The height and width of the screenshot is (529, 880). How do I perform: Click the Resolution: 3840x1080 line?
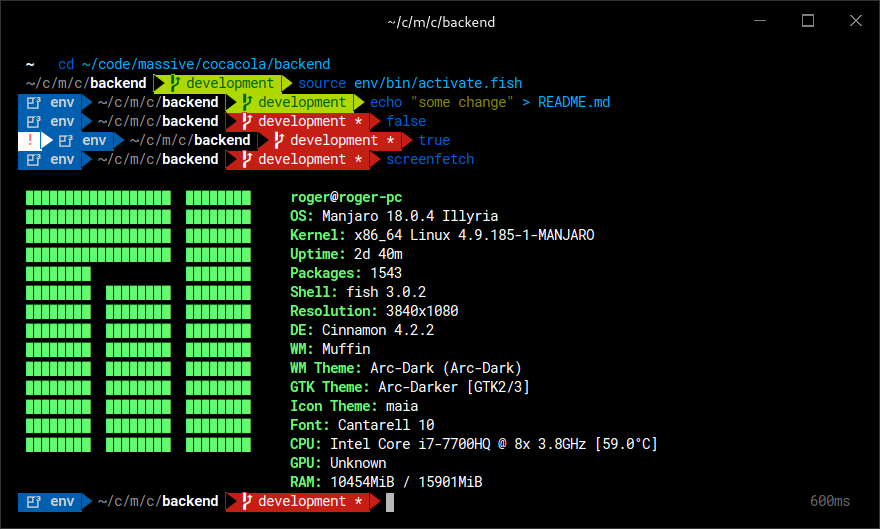click(374, 311)
